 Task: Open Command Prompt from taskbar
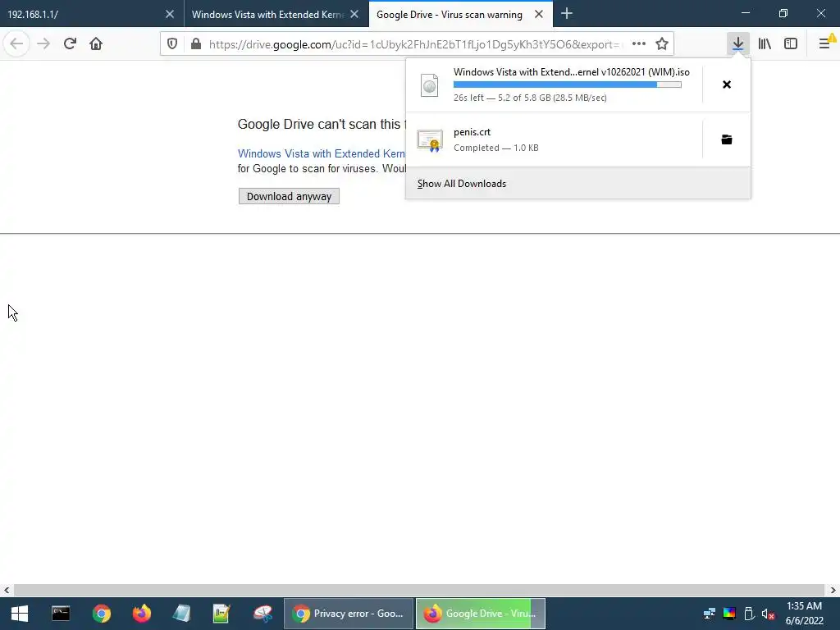(x=61, y=614)
